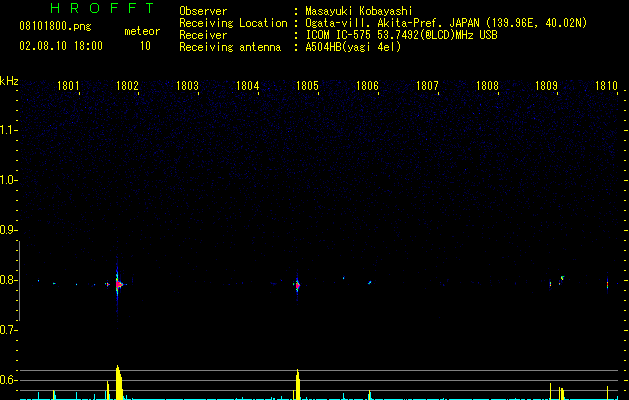Click the ICOM IC-575 receiver text

[x=401, y=35]
